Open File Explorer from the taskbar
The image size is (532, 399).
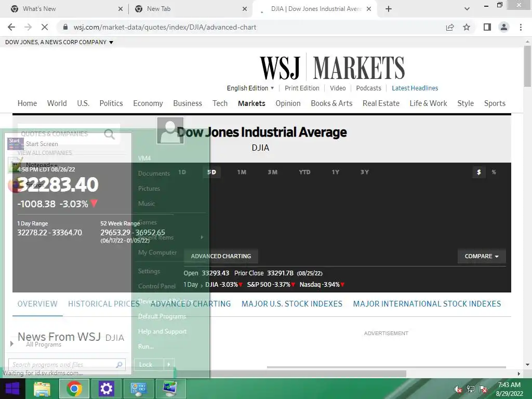42,389
